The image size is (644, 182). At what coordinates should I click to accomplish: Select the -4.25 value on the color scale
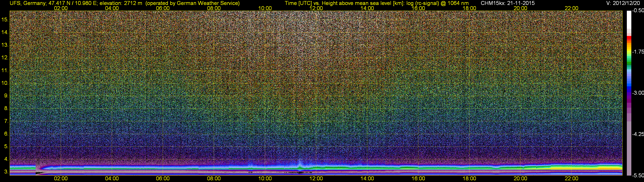(x=638, y=134)
